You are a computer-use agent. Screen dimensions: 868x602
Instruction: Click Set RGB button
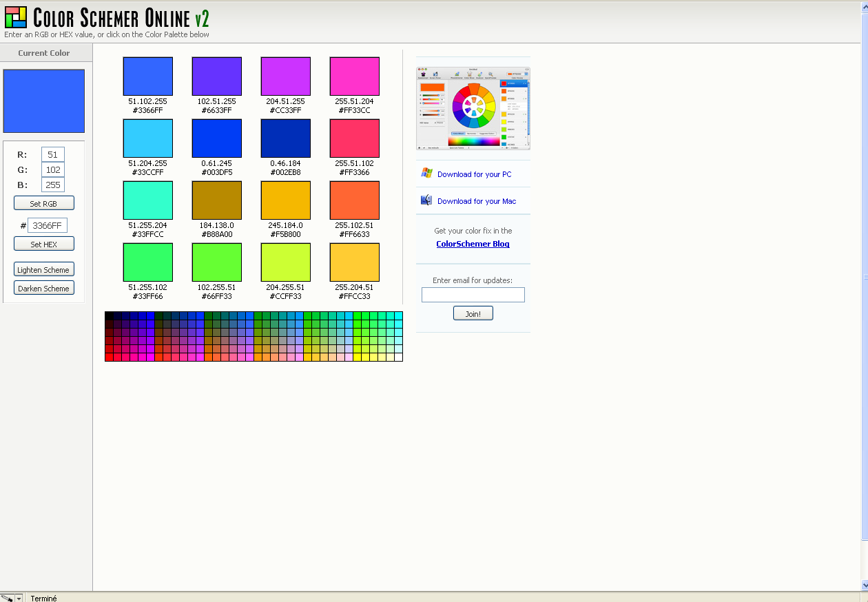pos(44,203)
